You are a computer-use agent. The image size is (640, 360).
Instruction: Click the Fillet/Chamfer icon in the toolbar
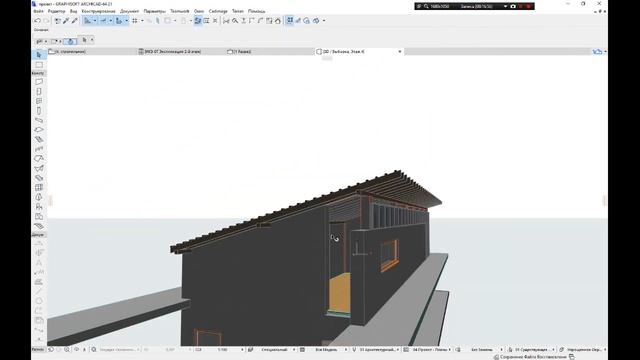pos(260,20)
